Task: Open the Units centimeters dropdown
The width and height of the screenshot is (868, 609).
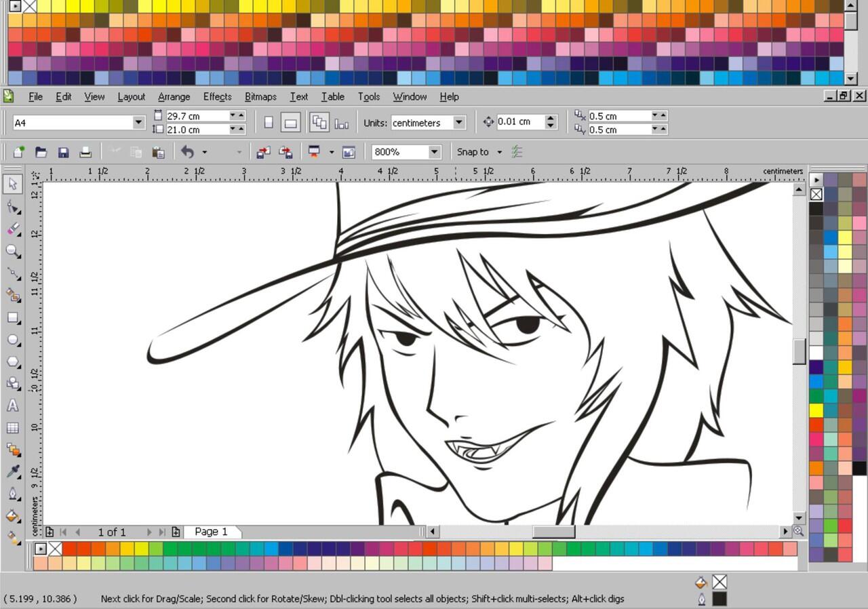Action: [459, 123]
